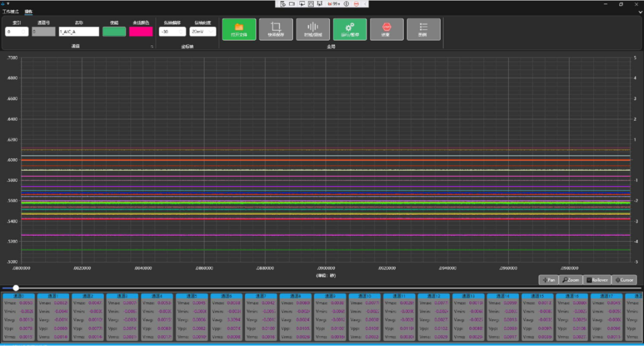
Task: Enable the Rollover chart mode
Action: click(596, 280)
